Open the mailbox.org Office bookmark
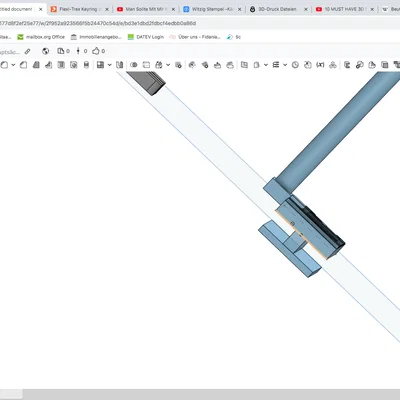This screenshot has width=400, height=400. click(41, 37)
